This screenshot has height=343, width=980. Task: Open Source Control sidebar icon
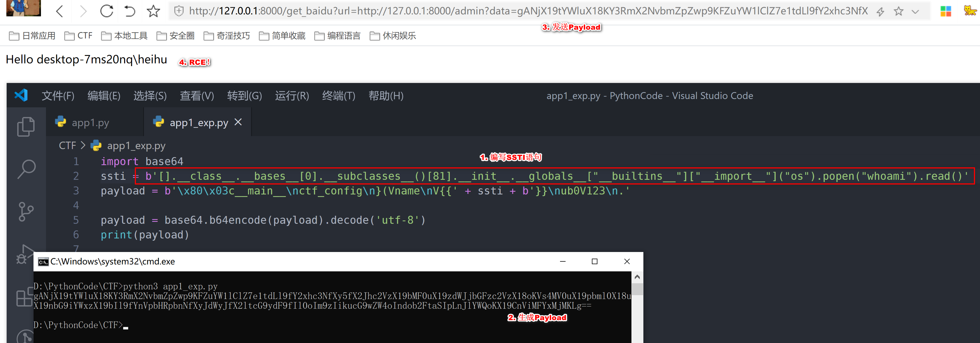(26, 211)
